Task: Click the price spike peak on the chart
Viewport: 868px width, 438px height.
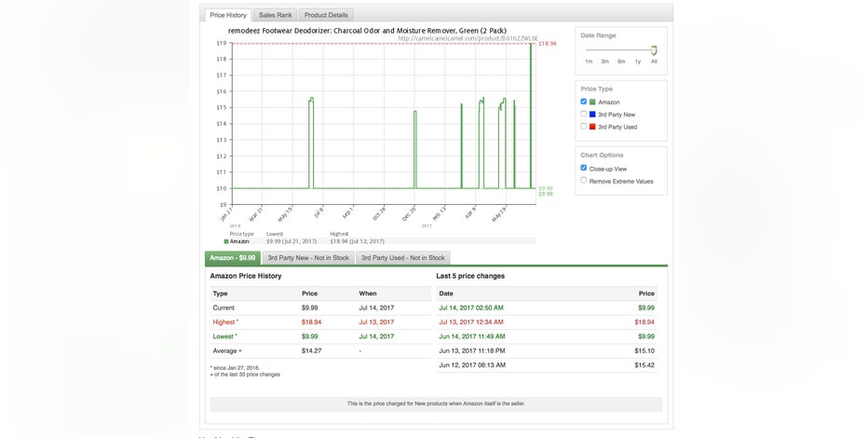Action: pos(531,45)
